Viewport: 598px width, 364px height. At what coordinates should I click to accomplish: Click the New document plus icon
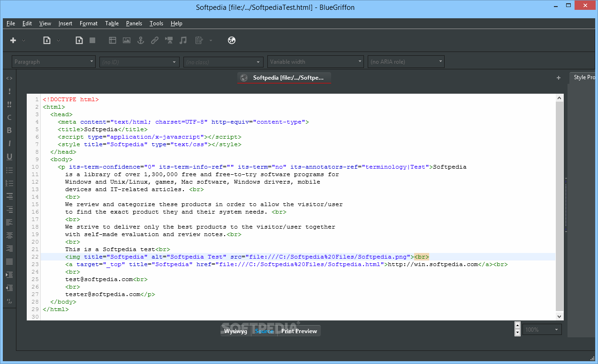[13, 40]
